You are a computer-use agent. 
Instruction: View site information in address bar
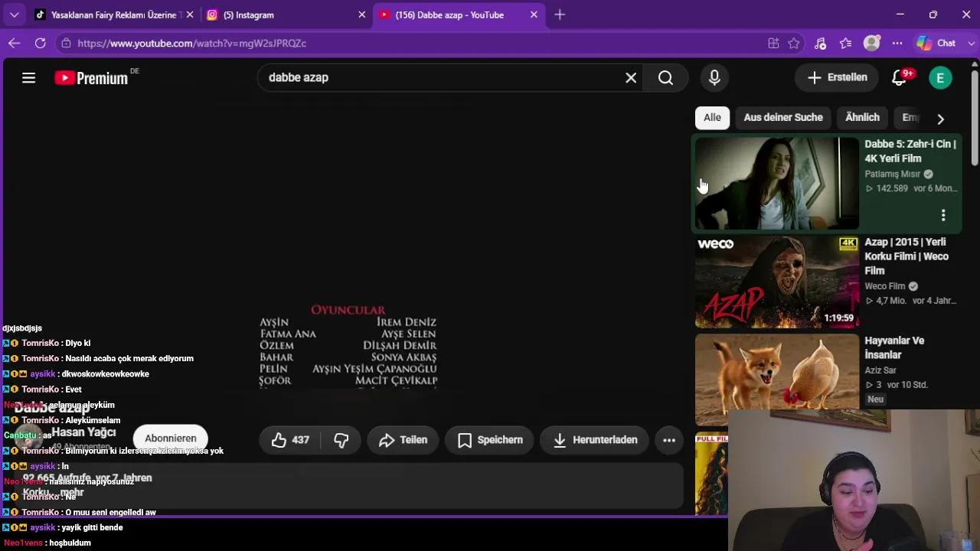pos(67,43)
